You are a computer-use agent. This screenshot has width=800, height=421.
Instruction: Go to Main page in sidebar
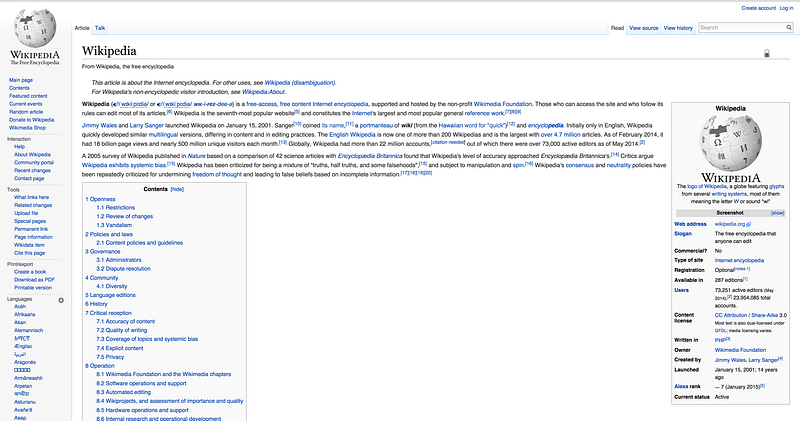pyautogui.click(x=21, y=80)
